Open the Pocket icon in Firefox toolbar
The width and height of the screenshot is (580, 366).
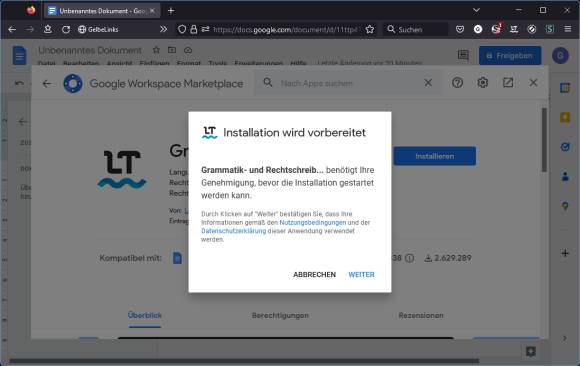tap(460, 29)
